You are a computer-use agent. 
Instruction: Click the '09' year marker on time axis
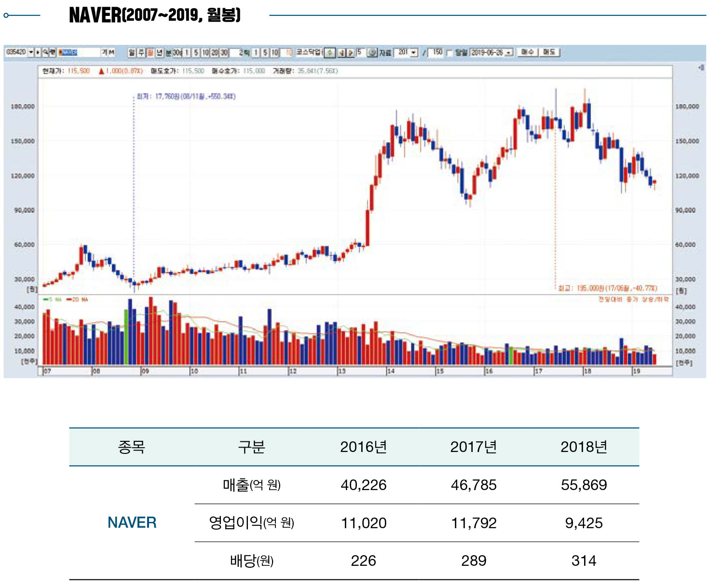click(x=145, y=371)
